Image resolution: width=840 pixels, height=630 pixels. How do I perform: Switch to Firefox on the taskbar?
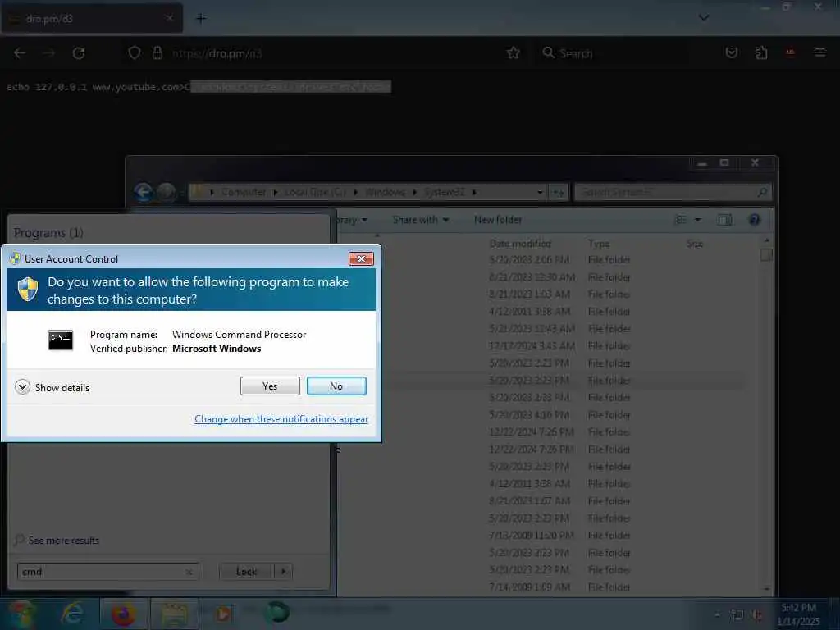pyautogui.click(x=123, y=614)
